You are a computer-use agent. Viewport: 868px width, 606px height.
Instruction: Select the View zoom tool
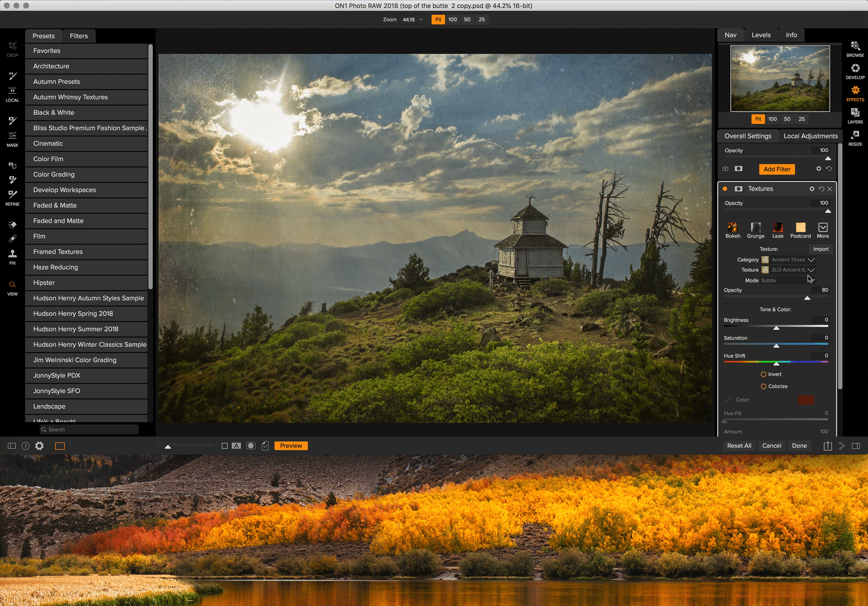[x=13, y=288]
